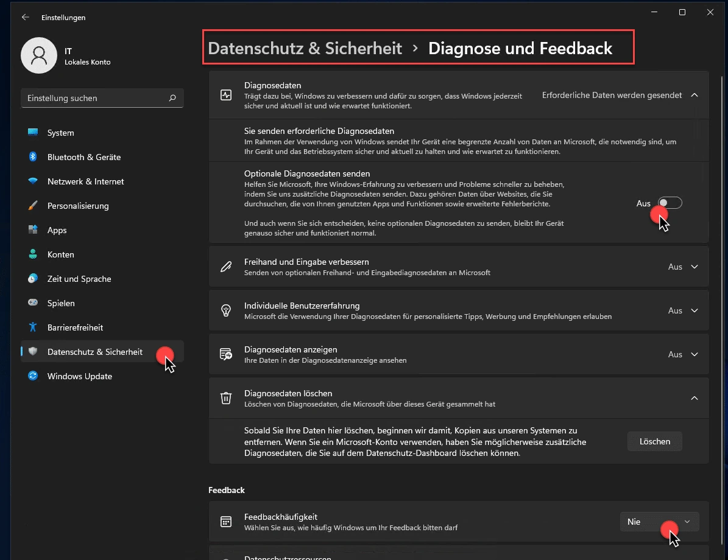Click the Personalisierung paintbrush icon

click(33, 206)
